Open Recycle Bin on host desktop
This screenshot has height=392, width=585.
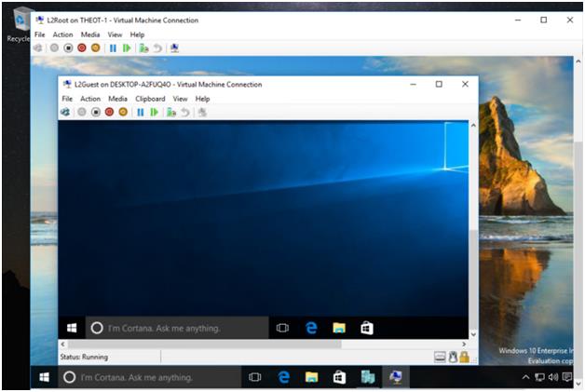pyautogui.click(x=19, y=24)
